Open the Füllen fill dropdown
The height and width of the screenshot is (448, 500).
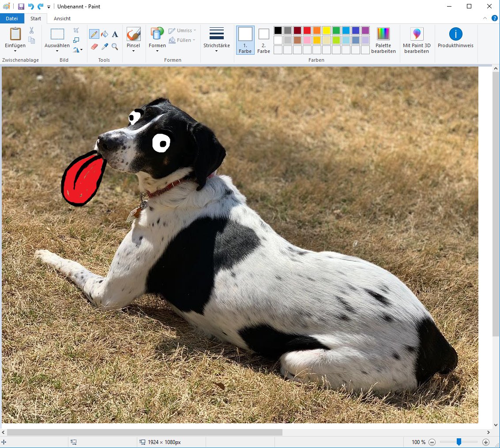tap(182, 40)
